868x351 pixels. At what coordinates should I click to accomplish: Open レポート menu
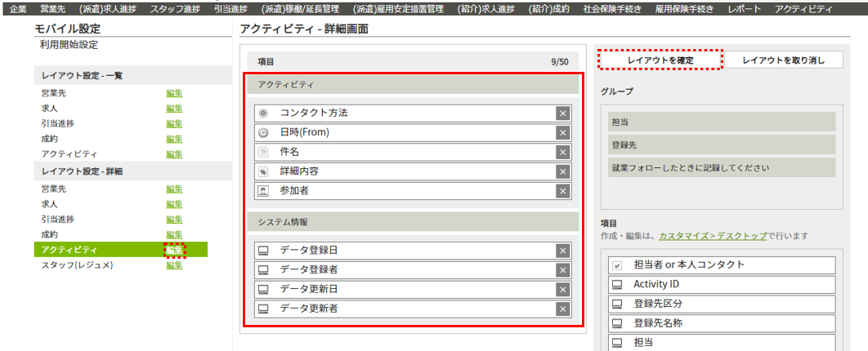(744, 9)
